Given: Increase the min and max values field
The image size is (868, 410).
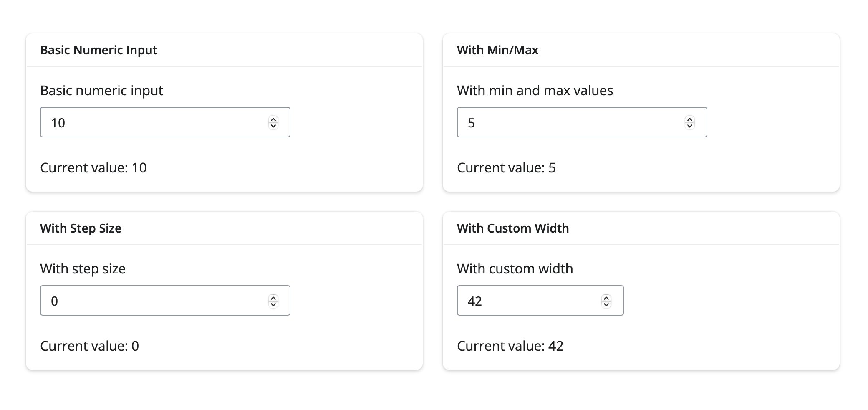Looking at the screenshot, I should coord(690,119).
